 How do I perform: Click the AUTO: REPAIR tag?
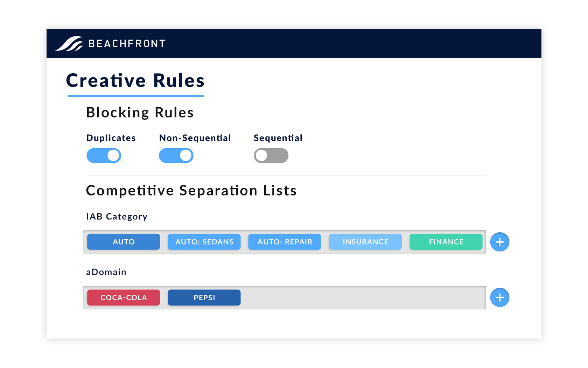click(285, 242)
